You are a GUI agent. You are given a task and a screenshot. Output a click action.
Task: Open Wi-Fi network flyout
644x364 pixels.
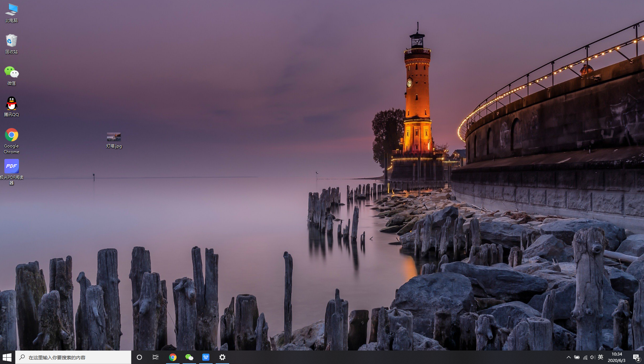point(585,357)
